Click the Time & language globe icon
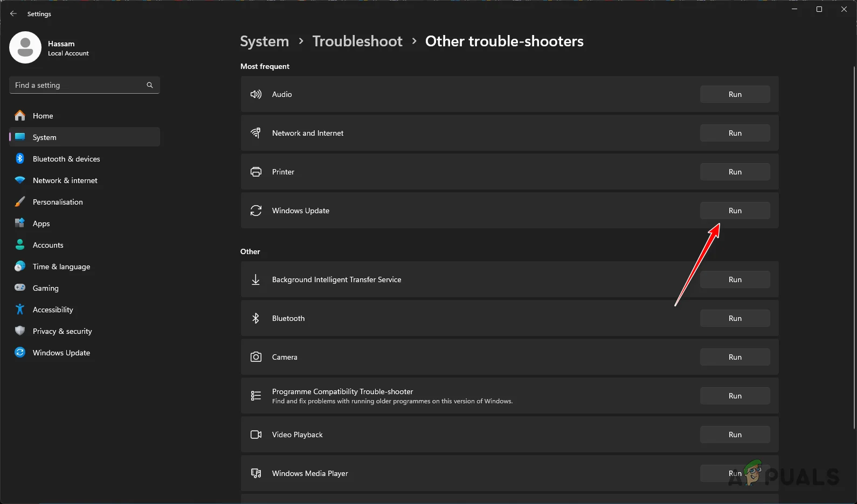The height and width of the screenshot is (504, 857). [x=20, y=267]
